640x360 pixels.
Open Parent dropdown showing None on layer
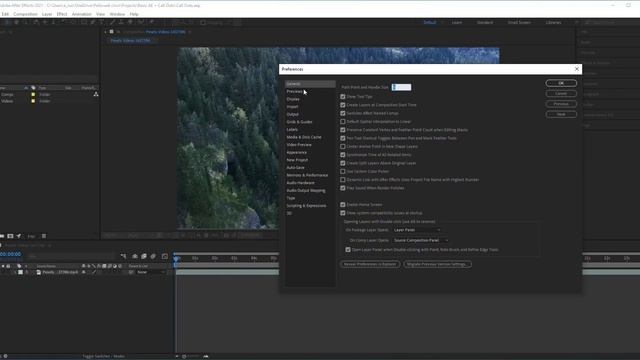(x=151, y=272)
